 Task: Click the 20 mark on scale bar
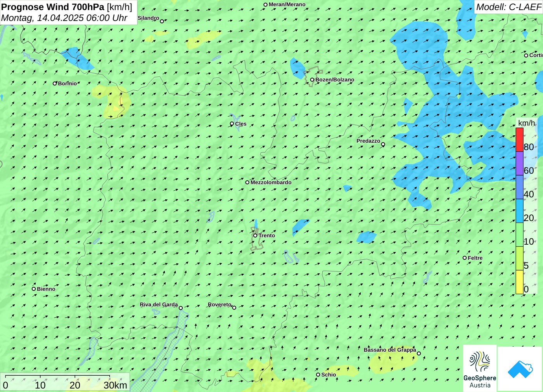[x=75, y=385]
